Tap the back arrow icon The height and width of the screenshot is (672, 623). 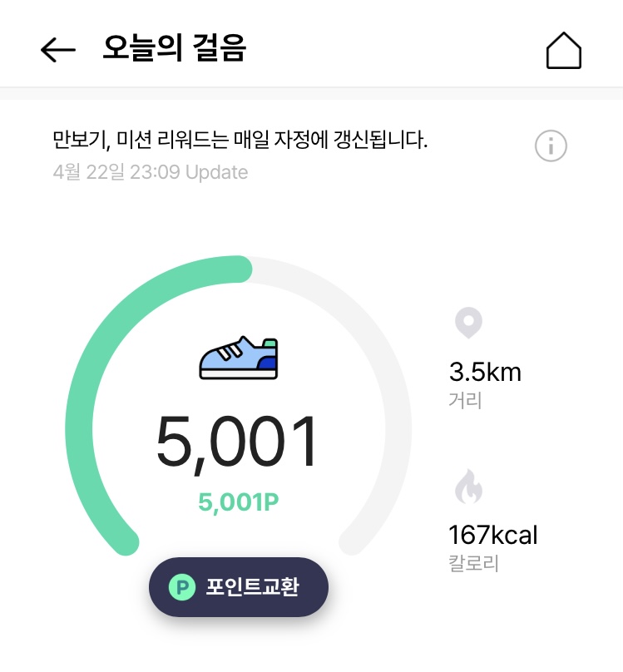point(57,50)
